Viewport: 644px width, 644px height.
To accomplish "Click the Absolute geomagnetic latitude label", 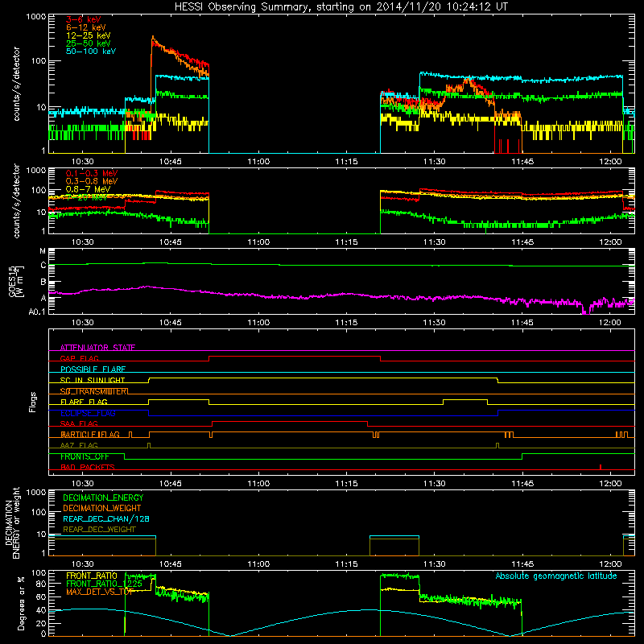I will (x=556, y=576).
